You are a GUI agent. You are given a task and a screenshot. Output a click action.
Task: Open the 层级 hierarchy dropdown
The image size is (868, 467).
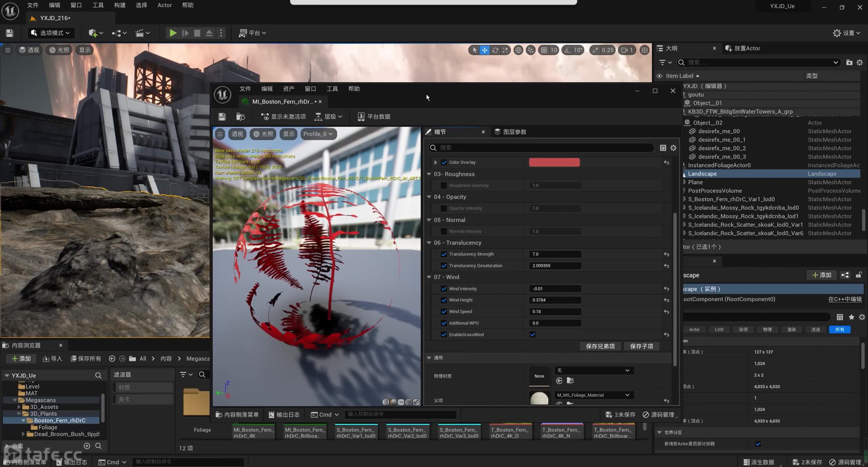pos(329,117)
